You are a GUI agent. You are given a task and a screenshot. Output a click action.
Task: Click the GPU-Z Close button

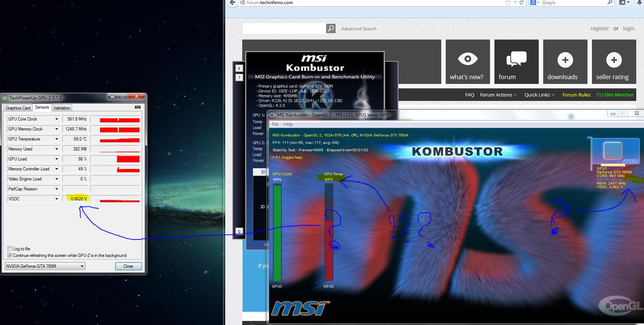point(128,266)
